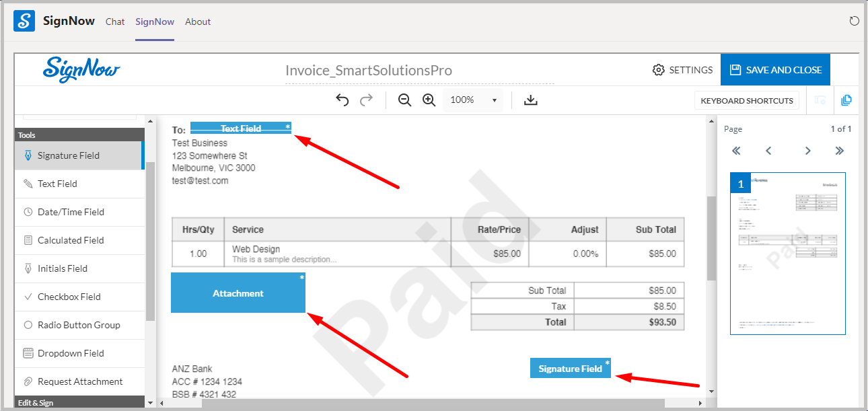Image resolution: width=868 pixels, height=411 pixels.
Task: Click the "$8.50" tax amount
Action: pyautogui.click(x=663, y=306)
